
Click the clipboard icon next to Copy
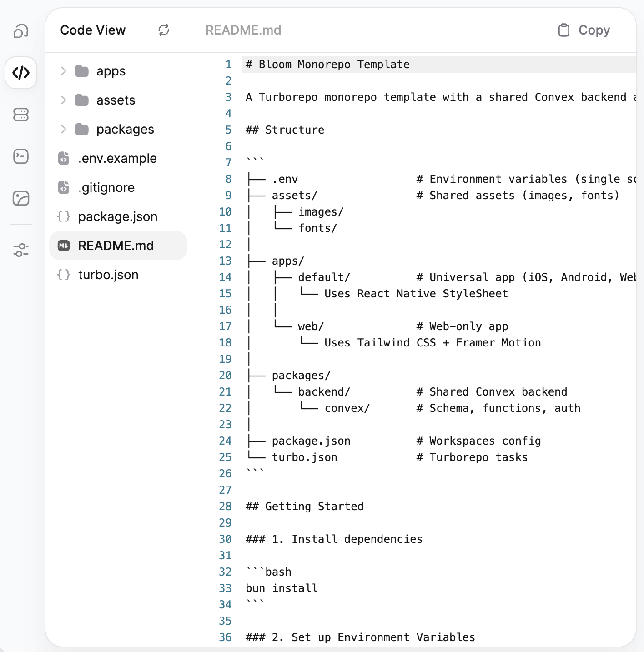pyautogui.click(x=564, y=30)
